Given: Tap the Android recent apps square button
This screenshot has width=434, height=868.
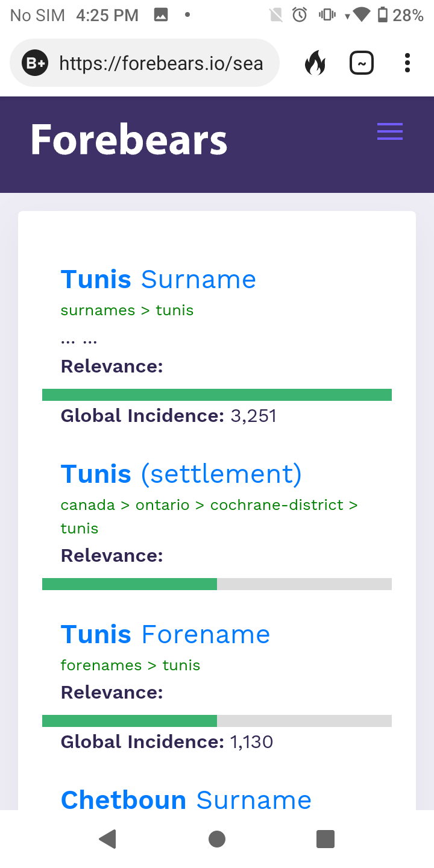Looking at the screenshot, I should tap(325, 838).
